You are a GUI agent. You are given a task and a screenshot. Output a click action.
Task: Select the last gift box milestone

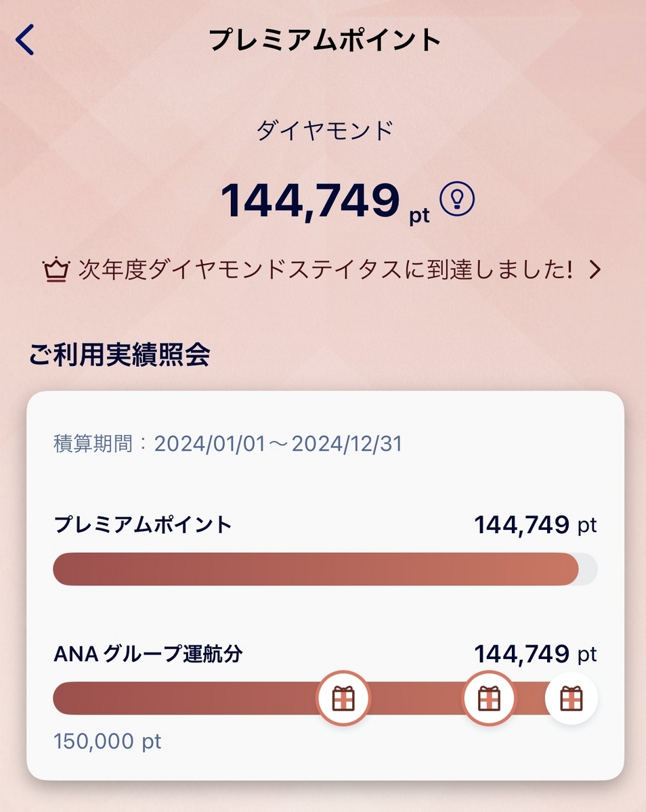pyautogui.click(x=572, y=698)
